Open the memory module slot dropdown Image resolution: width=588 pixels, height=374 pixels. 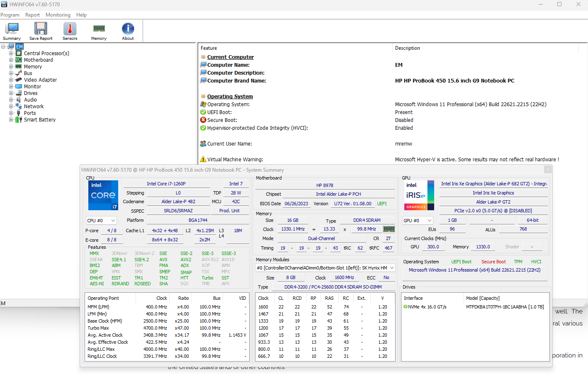pyautogui.click(x=325, y=268)
